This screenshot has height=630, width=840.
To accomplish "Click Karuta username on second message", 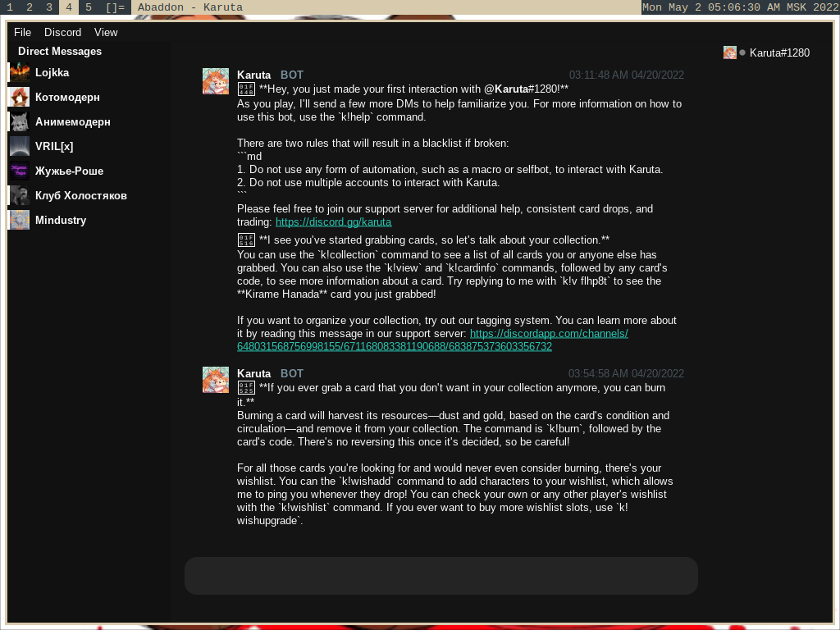I will (254, 373).
